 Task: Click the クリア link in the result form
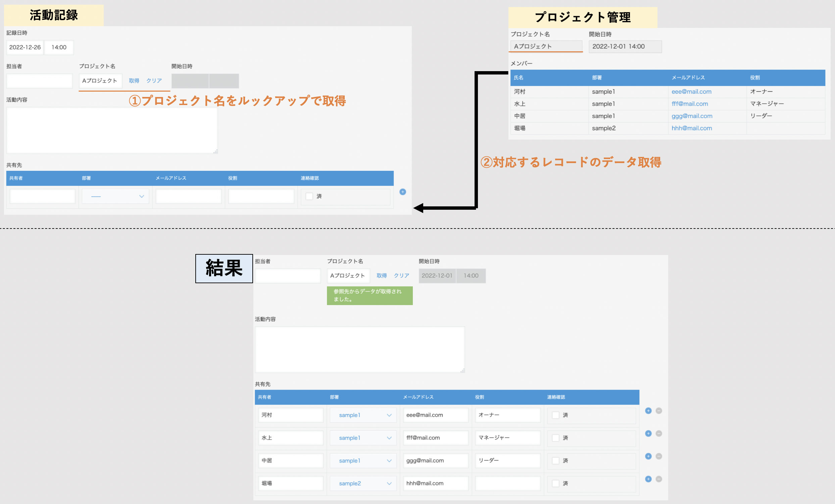tap(401, 275)
